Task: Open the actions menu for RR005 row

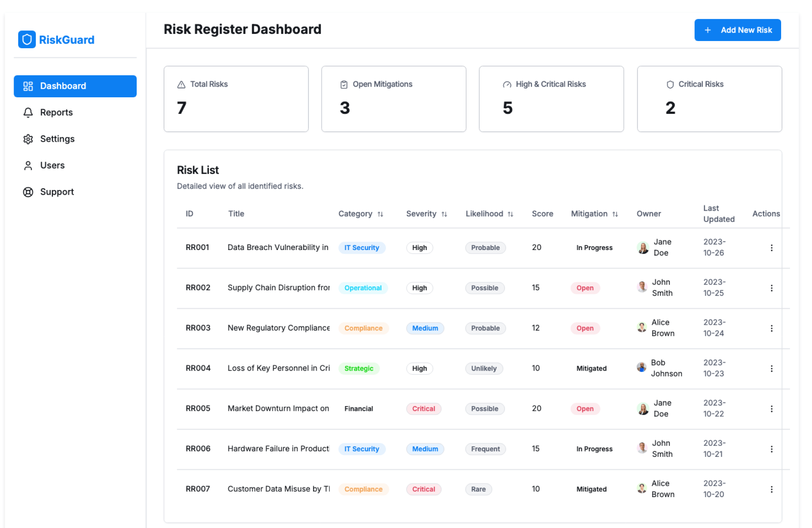Action: 771,409
